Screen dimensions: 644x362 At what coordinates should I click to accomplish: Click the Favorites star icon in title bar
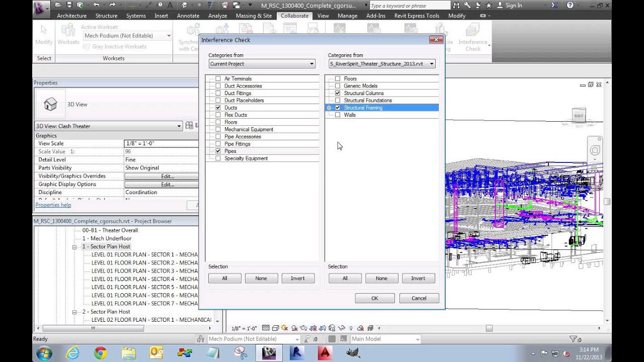tap(489, 5)
